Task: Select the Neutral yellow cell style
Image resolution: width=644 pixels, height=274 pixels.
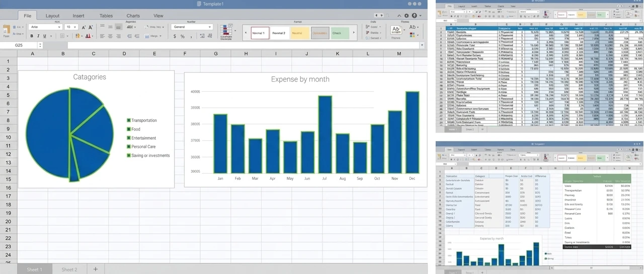Action: pyautogui.click(x=297, y=33)
